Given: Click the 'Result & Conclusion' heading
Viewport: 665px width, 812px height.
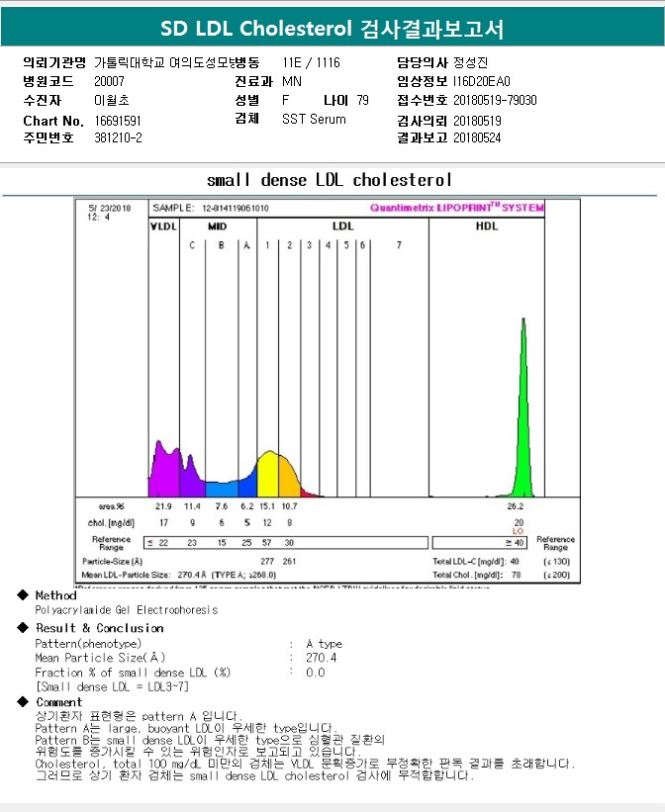Looking at the screenshot, I should (x=100, y=628).
